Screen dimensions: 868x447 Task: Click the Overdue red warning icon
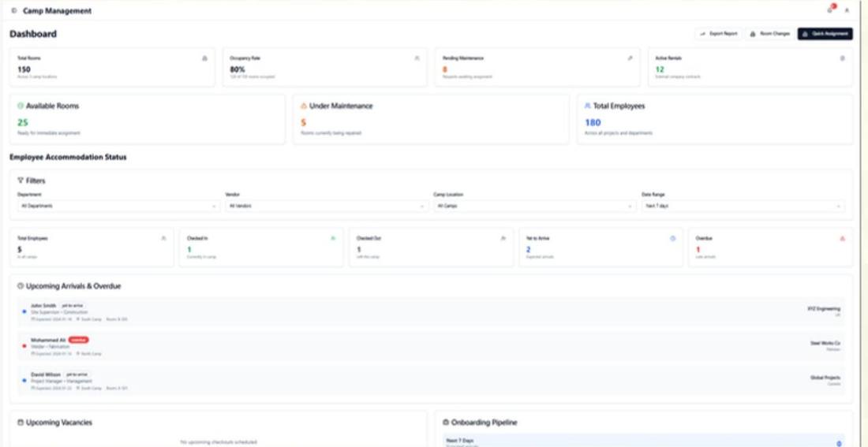[x=843, y=238]
